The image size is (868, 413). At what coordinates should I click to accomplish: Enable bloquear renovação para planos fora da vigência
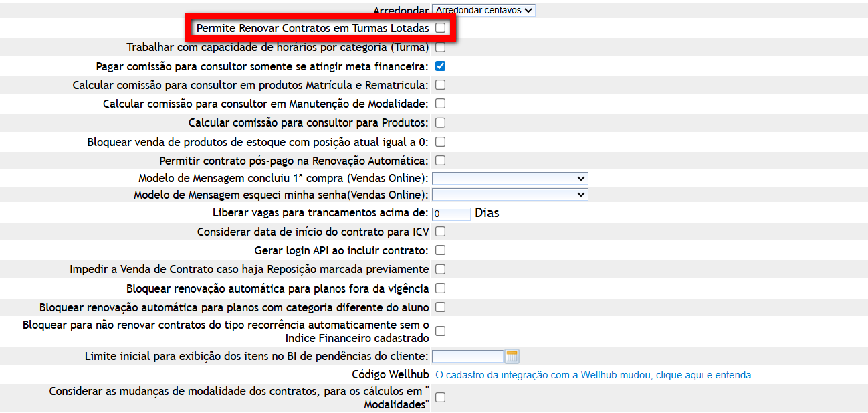(x=440, y=288)
